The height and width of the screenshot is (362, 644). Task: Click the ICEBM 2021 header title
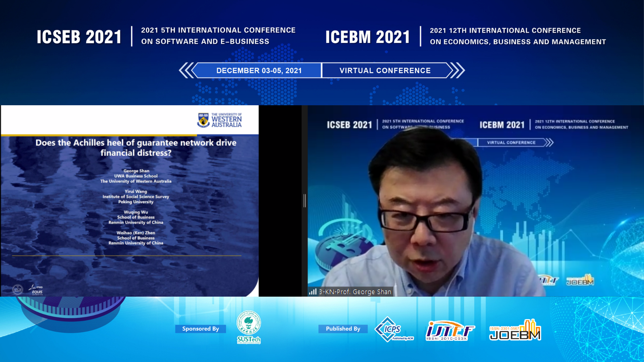point(368,37)
